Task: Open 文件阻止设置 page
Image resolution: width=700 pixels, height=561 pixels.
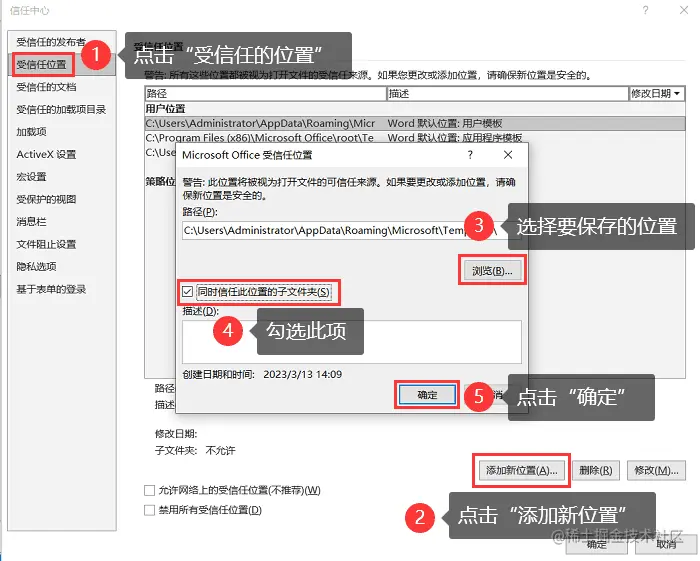Action: click(46, 244)
